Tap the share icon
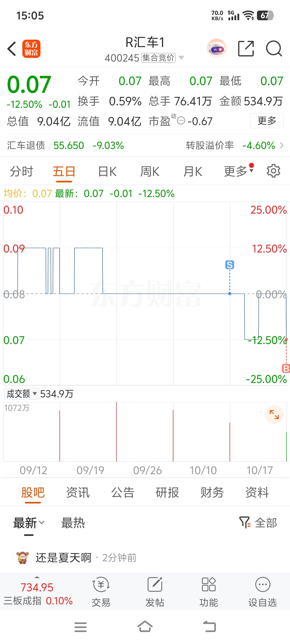290x644 pixels. pyautogui.click(x=246, y=49)
